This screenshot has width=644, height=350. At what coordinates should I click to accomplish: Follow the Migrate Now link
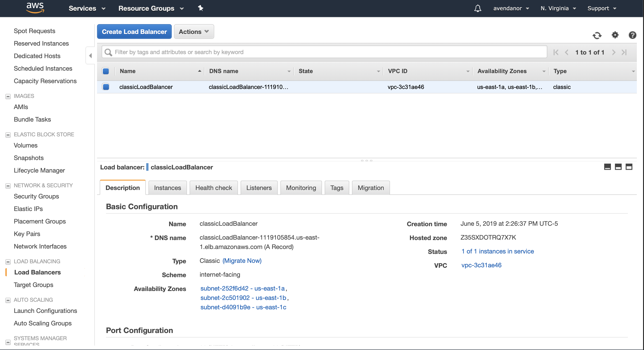(x=242, y=261)
